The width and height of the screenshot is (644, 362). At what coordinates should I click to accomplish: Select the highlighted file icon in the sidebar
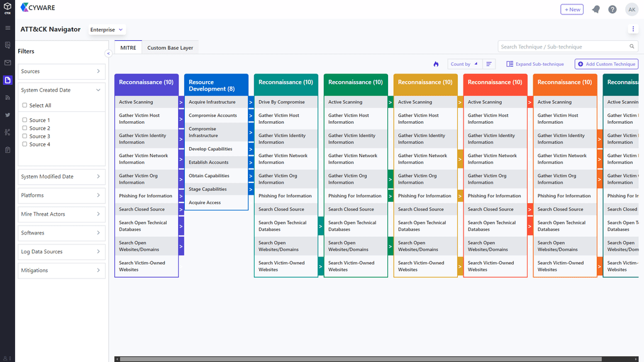(8, 80)
